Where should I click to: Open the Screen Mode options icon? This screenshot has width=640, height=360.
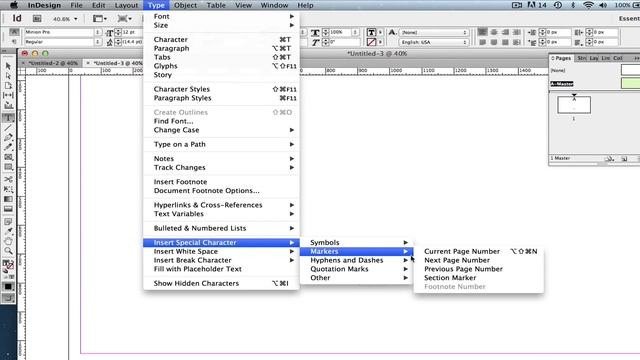click(x=124, y=18)
